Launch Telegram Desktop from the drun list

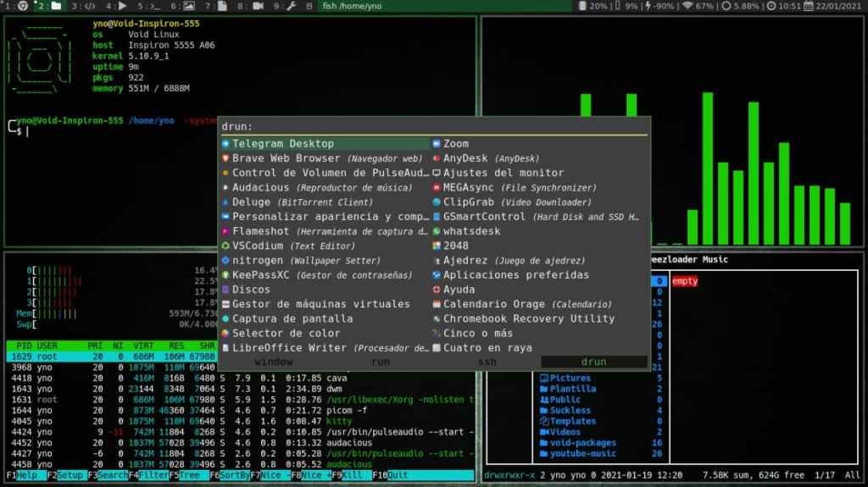coord(283,144)
